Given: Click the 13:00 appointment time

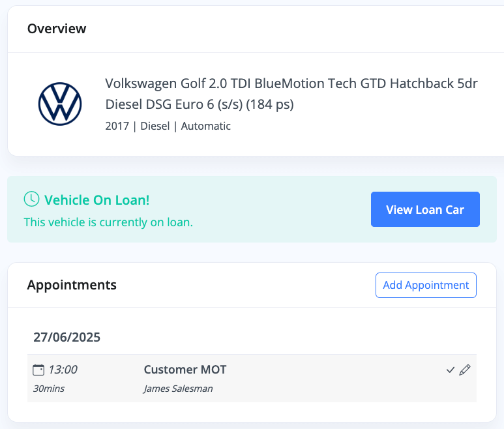Looking at the screenshot, I should [x=63, y=370].
